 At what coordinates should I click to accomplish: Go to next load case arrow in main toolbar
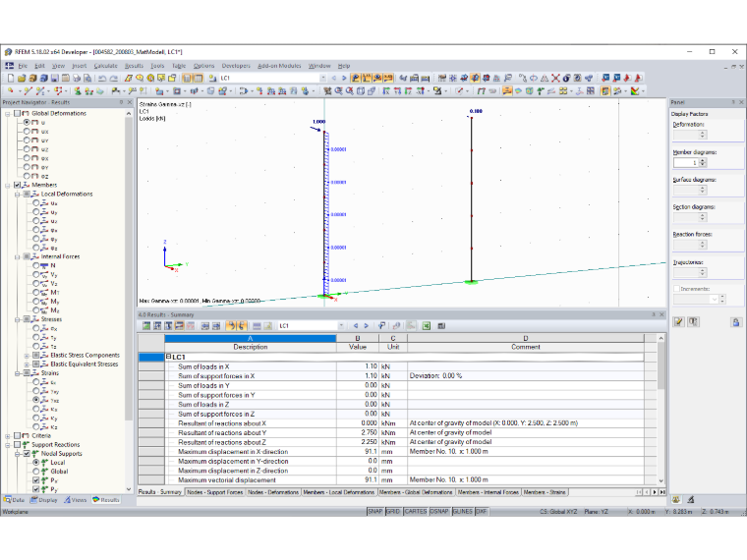[344, 78]
